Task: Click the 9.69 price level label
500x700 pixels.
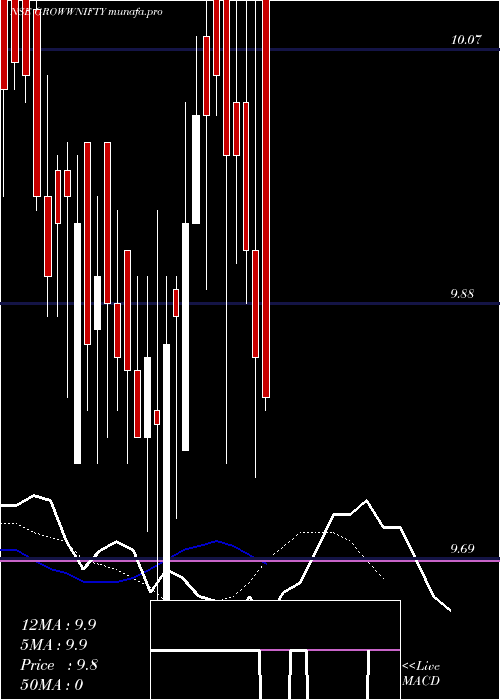Action: (x=462, y=548)
